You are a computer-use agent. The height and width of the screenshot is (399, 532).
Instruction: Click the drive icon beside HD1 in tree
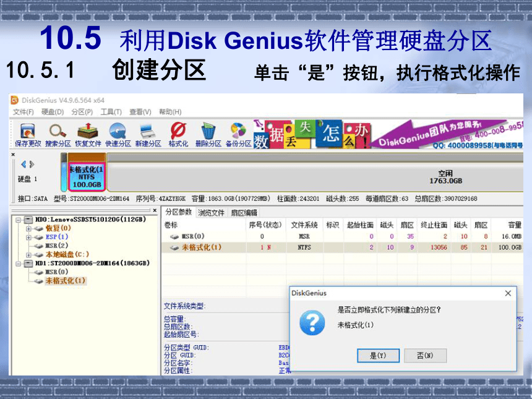pos(28,264)
